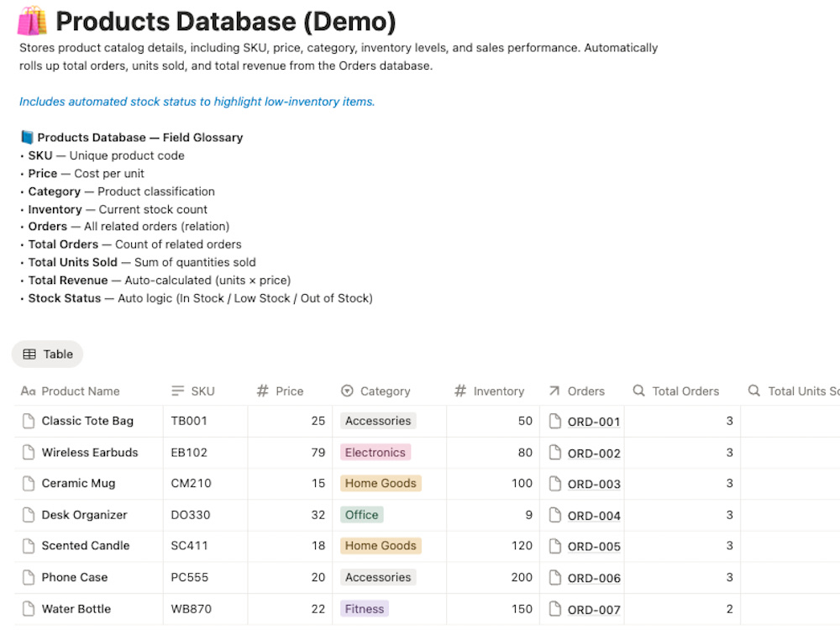Select the green Office category tag
The image size is (840, 630).
click(361, 515)
